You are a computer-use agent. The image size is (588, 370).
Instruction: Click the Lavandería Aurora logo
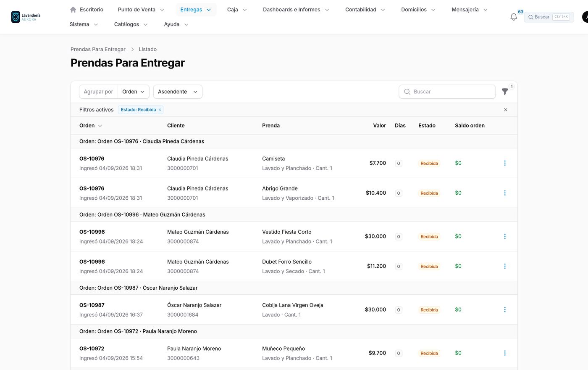[26, 17]
